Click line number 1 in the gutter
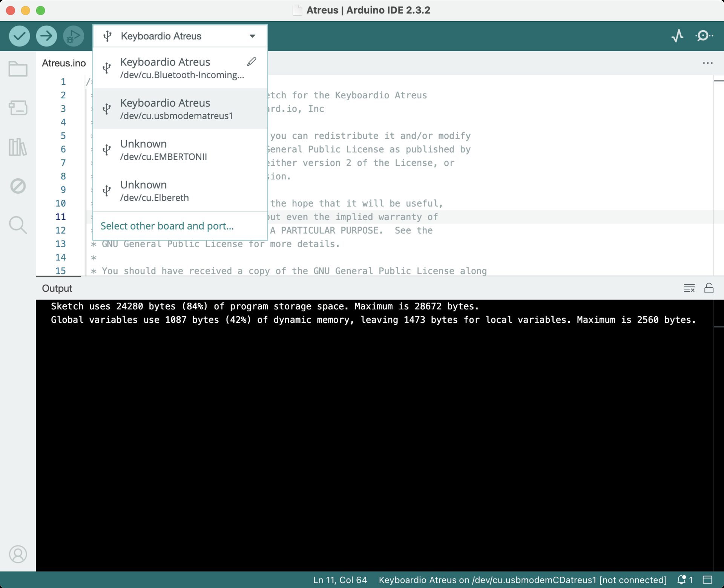Viewport: 724px width, 588px height. click(63, 82)
